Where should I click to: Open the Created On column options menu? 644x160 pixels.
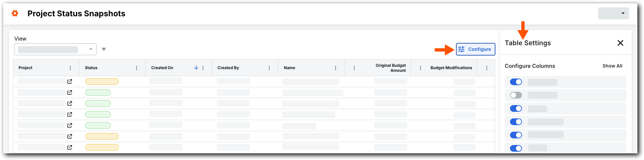203,68
